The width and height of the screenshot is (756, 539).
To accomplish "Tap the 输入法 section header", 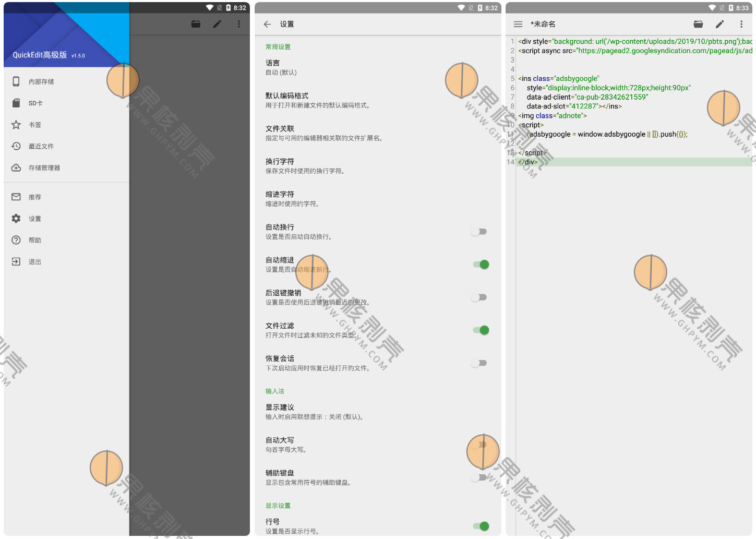I will point(275,391).
